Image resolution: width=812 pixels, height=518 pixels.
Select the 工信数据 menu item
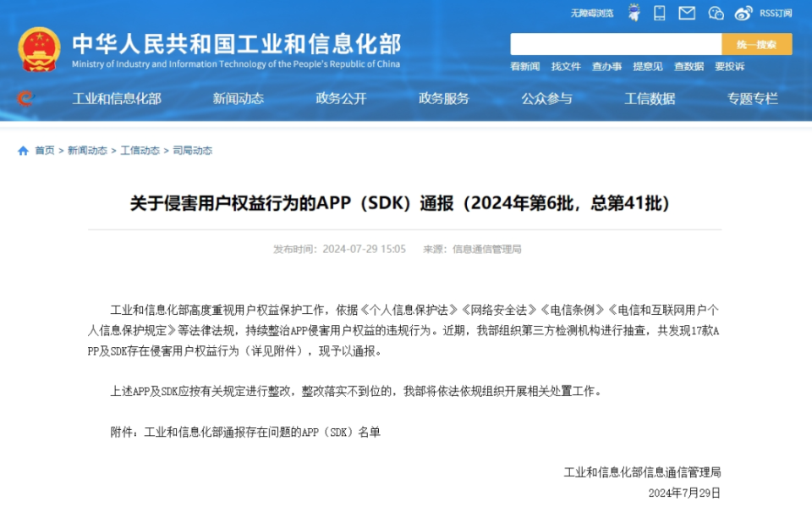(650, 98)
